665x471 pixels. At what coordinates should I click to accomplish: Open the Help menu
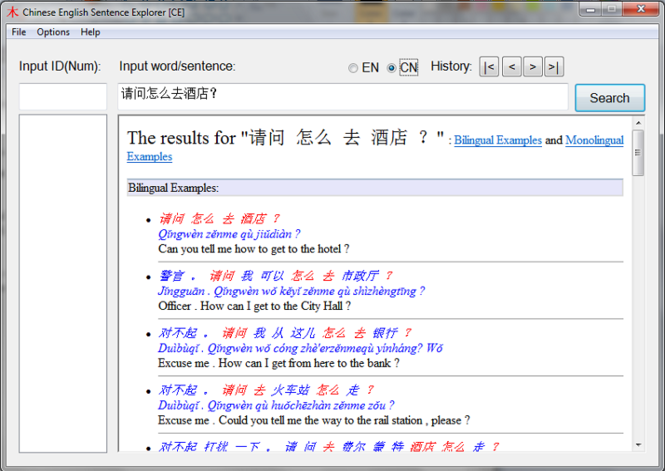pos(90,32)
